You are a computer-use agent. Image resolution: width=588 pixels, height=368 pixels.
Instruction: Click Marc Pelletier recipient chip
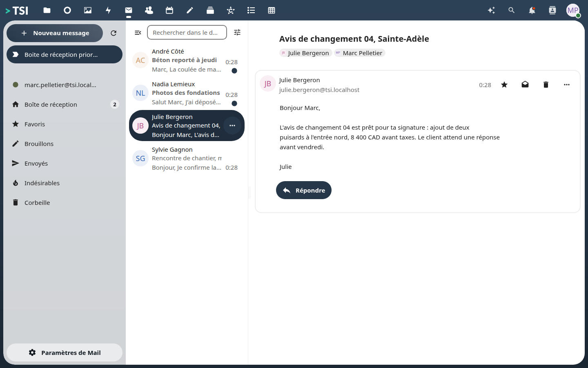(359, 53)
